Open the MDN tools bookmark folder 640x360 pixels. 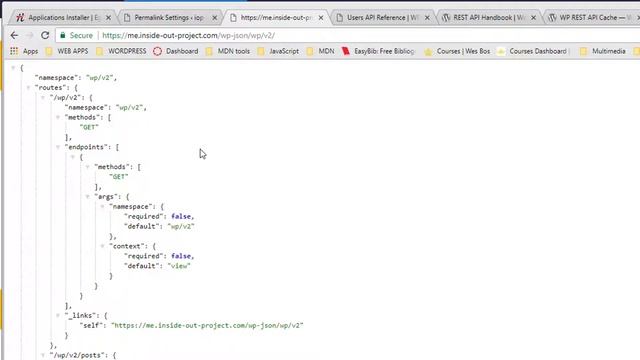click(228, 51)
